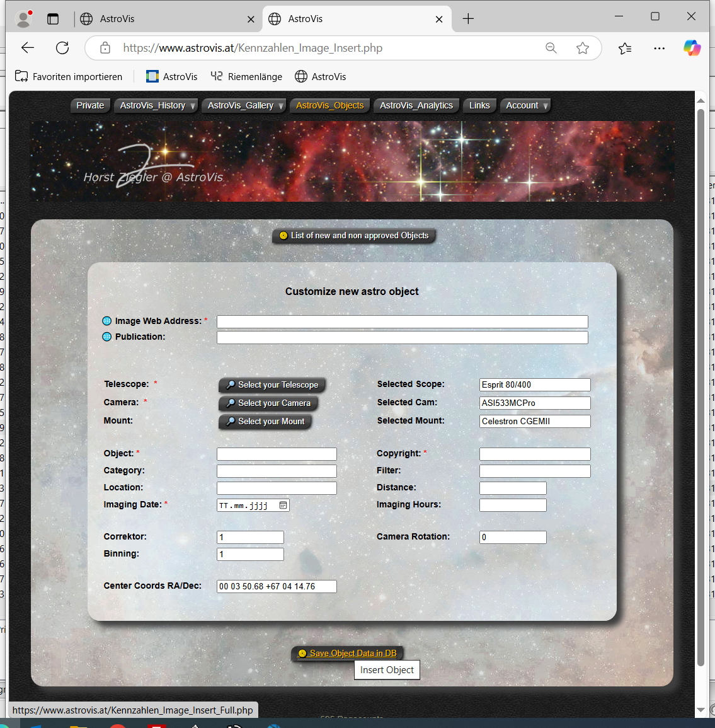The width and height of the screenshot is (715, 728).
Task: Click the page scrollbar up arrow
Action: tap(701, 100)
